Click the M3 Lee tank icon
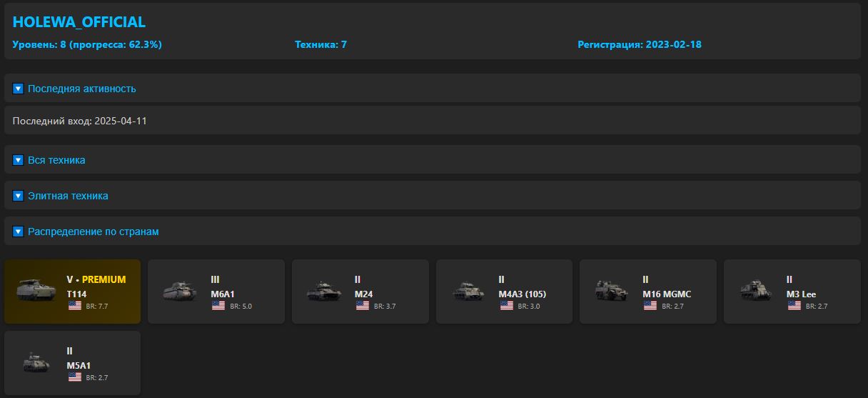This screenshot has width=868, height=398. coord(756,291)
